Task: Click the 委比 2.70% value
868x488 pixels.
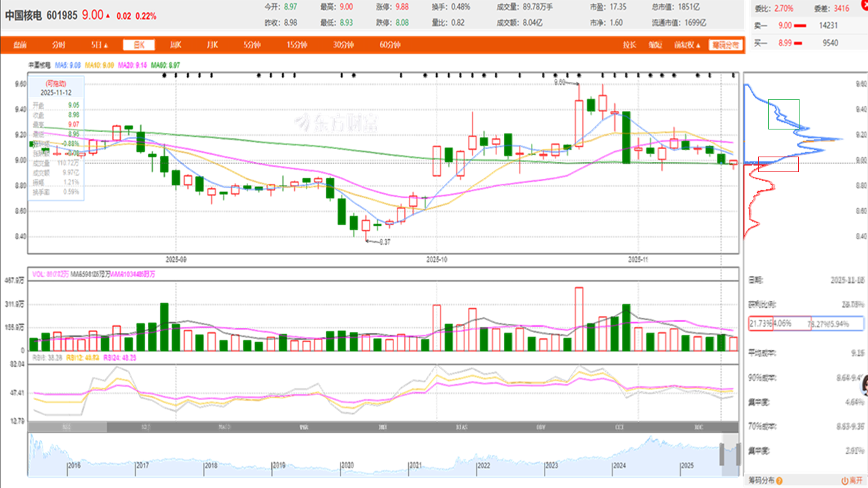Action: [x=783, y=9]
